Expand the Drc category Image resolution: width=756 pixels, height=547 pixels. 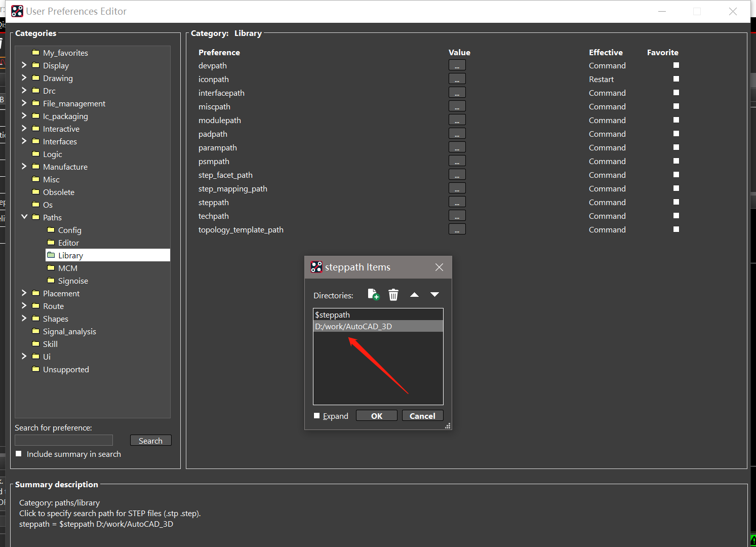[24, 90]
